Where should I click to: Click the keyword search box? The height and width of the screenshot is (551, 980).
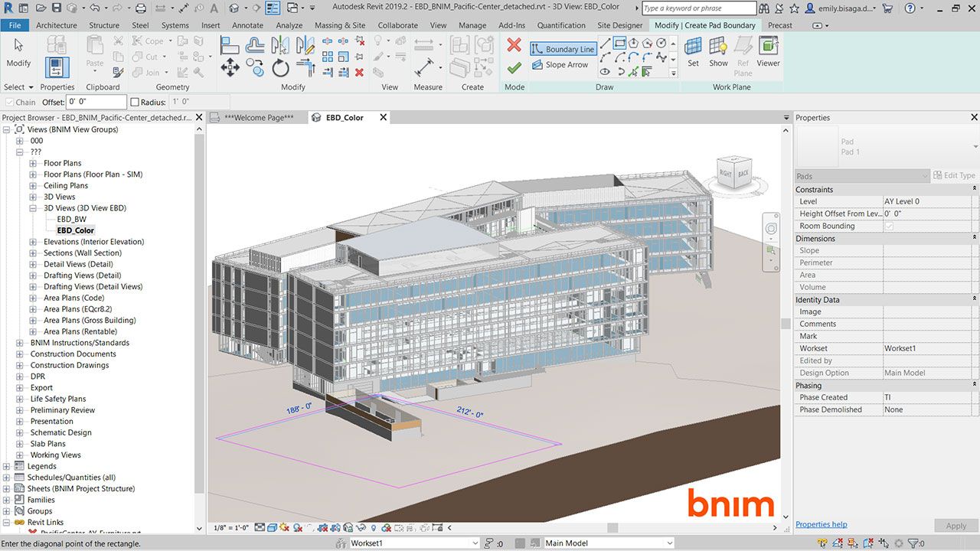tap(699, 8)
